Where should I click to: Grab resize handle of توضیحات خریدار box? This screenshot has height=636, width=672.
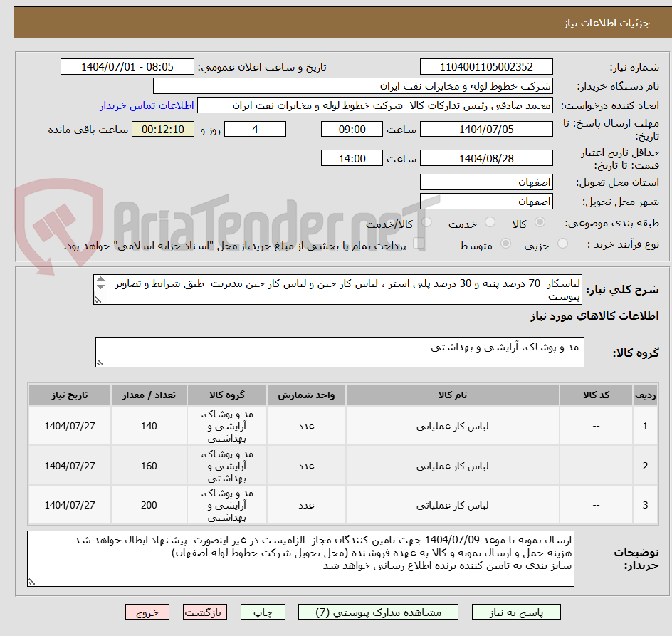coord(31,582)
